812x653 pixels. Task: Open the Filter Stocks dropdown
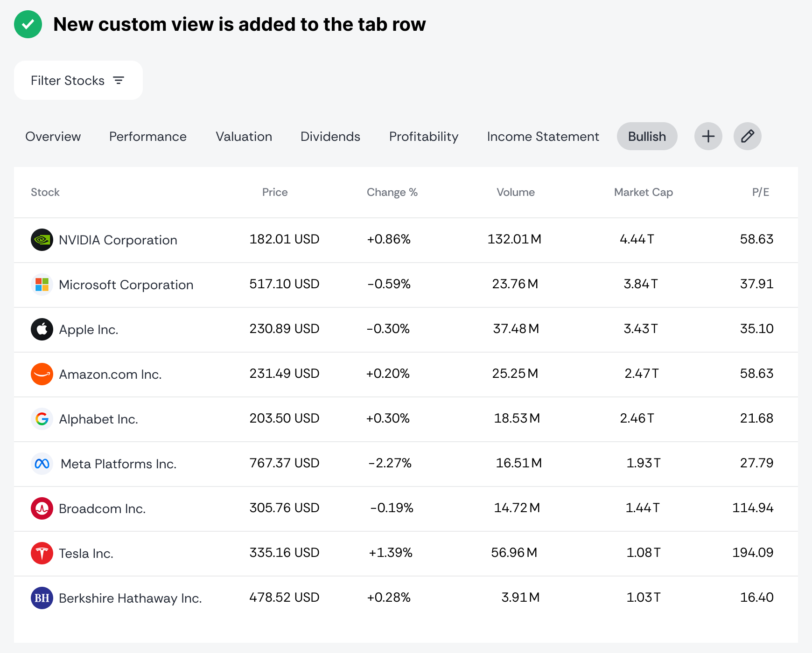pos(78,80)
